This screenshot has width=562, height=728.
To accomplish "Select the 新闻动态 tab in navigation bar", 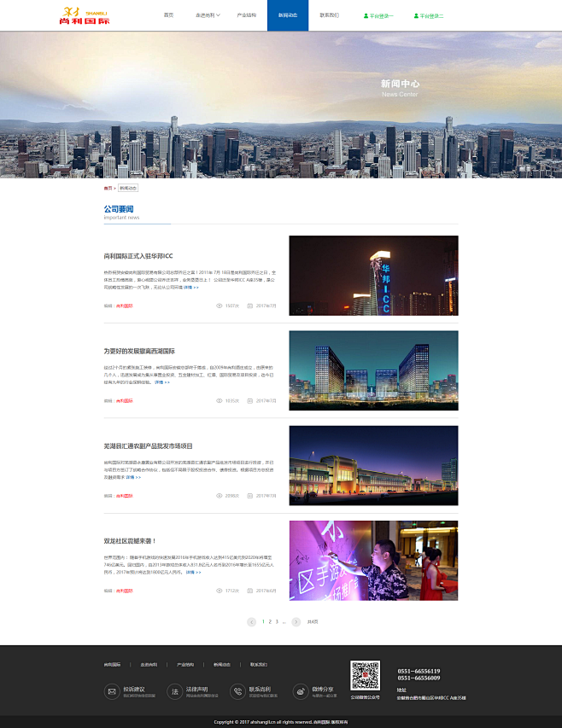I will pyautogui.click(x=288, y=15).
